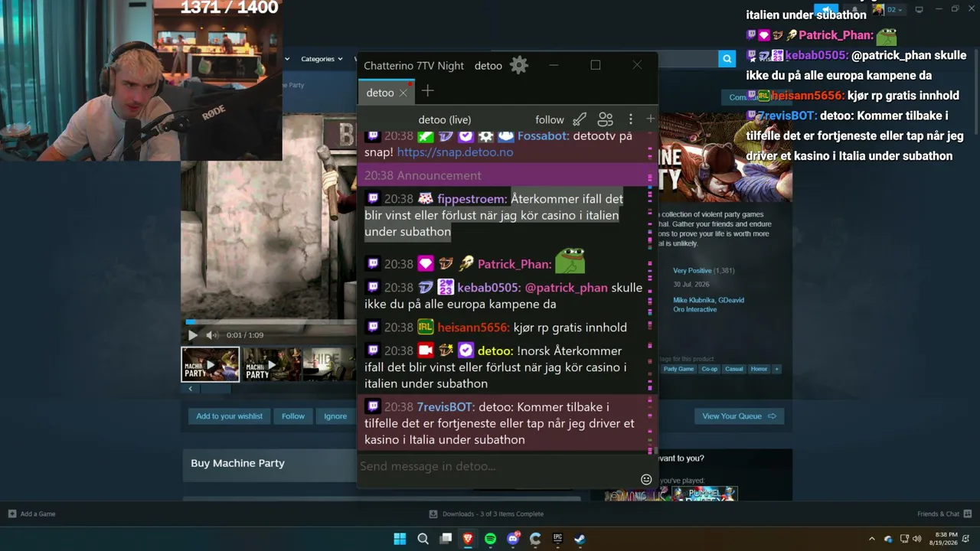Screen dimensions: 980x551
Task: Play the Steam trailer video
Action: (x=193, y=335)
